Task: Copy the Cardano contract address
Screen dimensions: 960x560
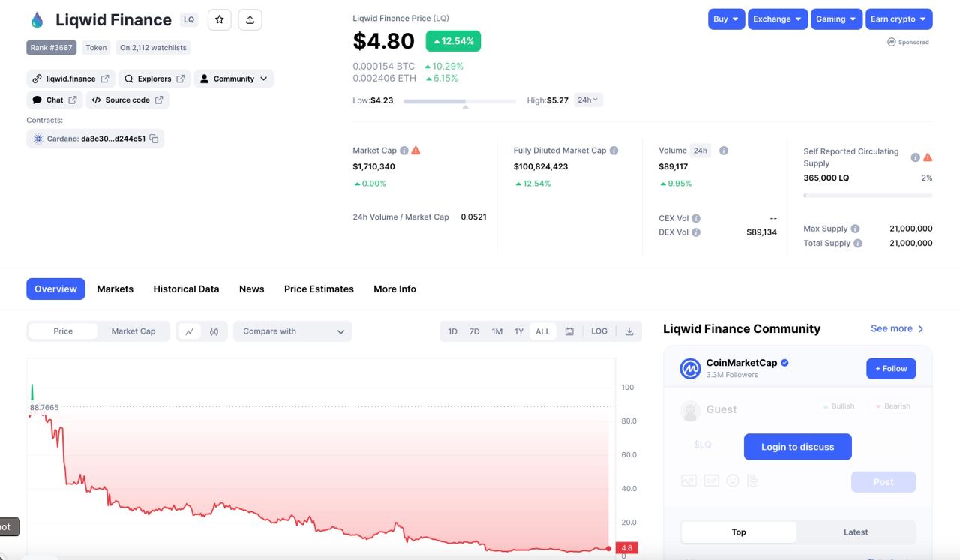Action: click(x=154, y=139)
